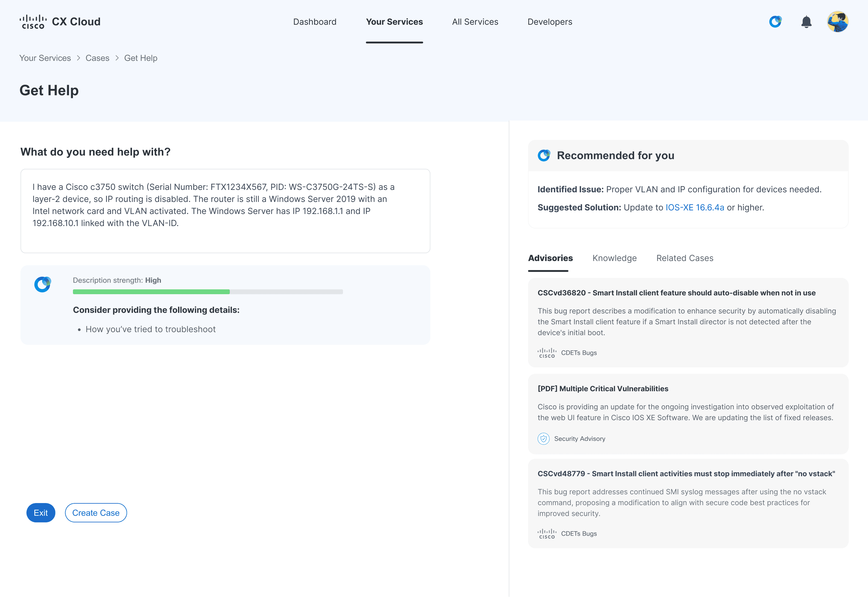Viewport: 868px width, 598px height.
Task: Click the assistant icon beside Description strength
Action: 43,285
